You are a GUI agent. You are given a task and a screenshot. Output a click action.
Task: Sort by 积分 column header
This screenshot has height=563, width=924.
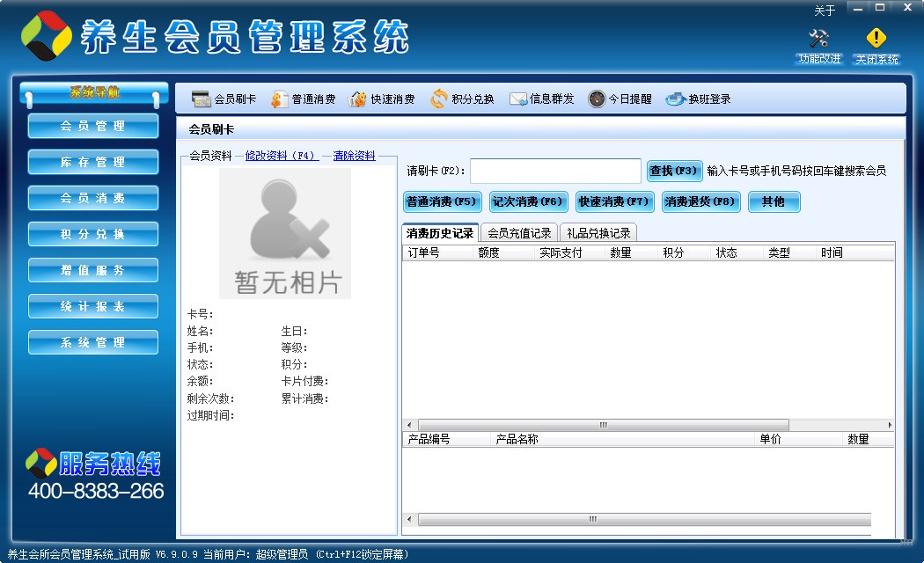[684, 252]
